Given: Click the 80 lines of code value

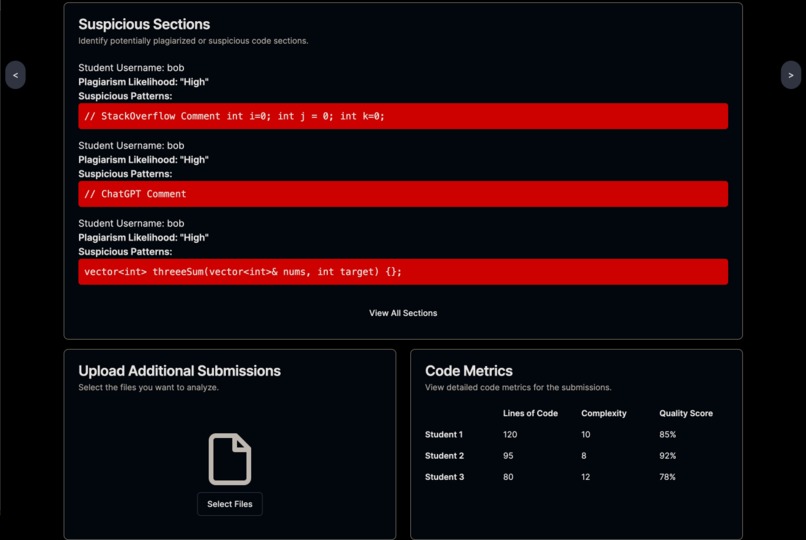Looking at the screenshot, I should [x=508, y=477].
